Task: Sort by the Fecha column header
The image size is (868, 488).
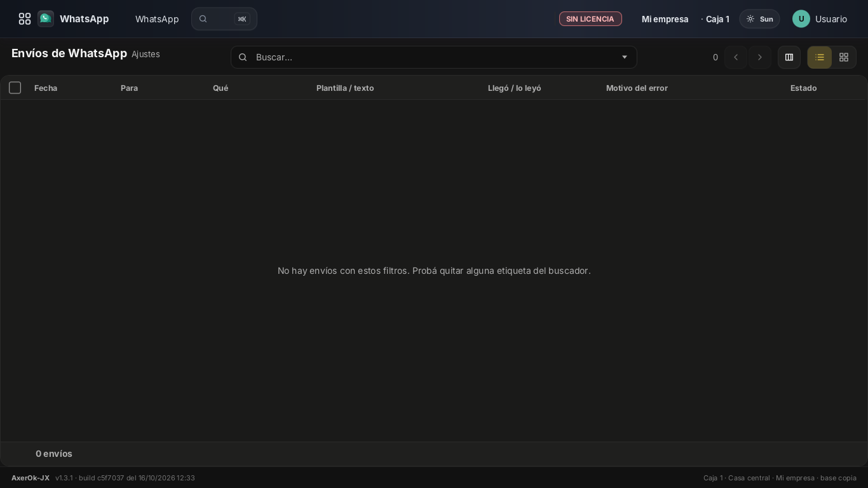Action: (46, 88)
